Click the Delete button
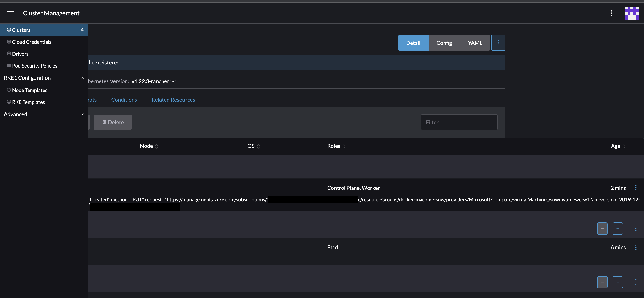This screenshot has width=644, height=298. point(113,122)
